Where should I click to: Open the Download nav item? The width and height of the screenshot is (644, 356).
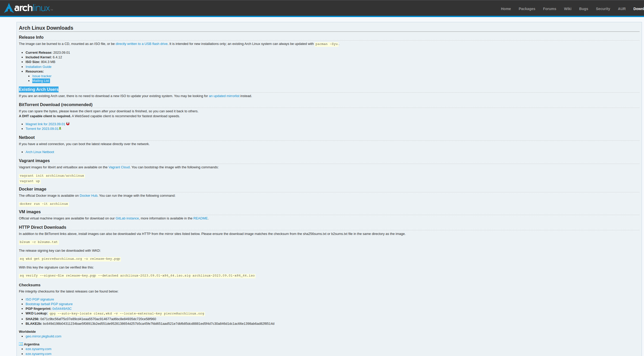pos(639,9)
